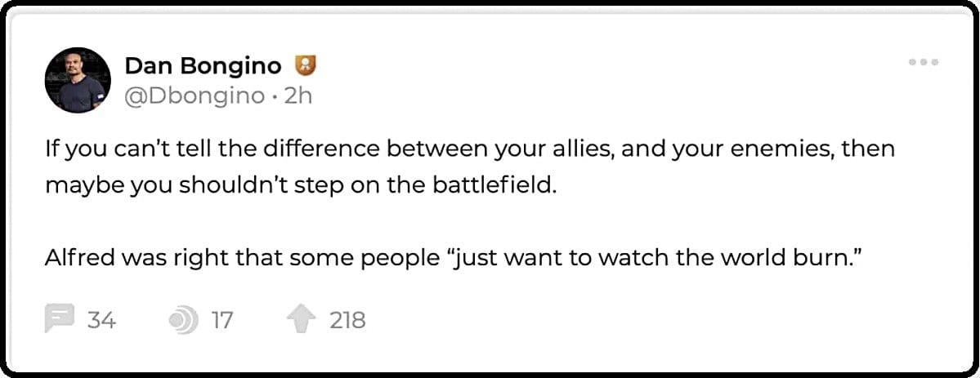
Task: Click the comment count 34
Action: 101,320
